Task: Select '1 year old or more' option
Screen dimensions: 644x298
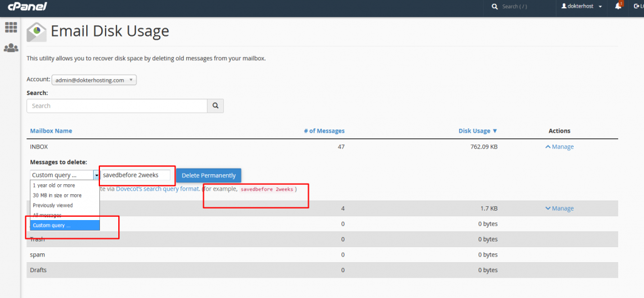Action: tap(54, 185)
